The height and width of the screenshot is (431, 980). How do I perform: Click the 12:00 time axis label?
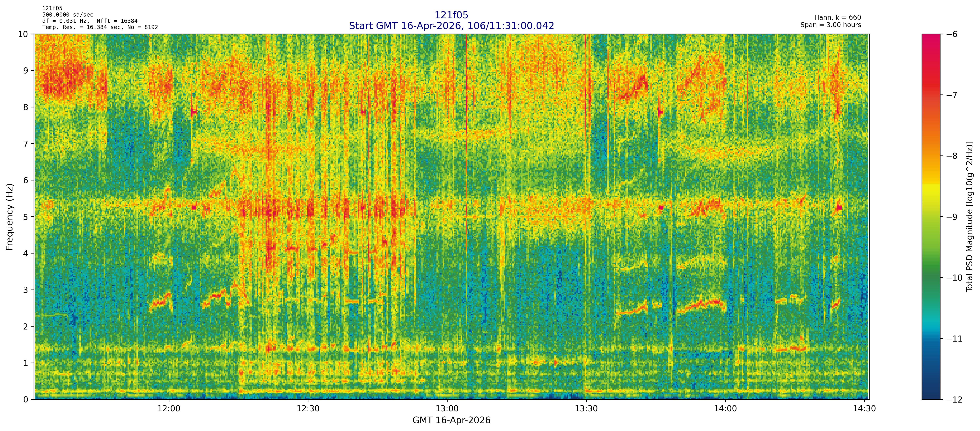pos(169,409)
